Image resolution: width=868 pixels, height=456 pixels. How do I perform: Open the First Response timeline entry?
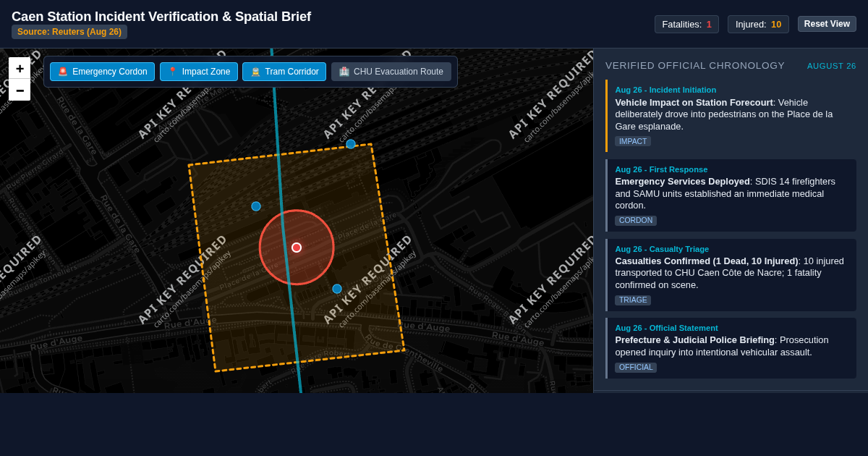point(731,195)
